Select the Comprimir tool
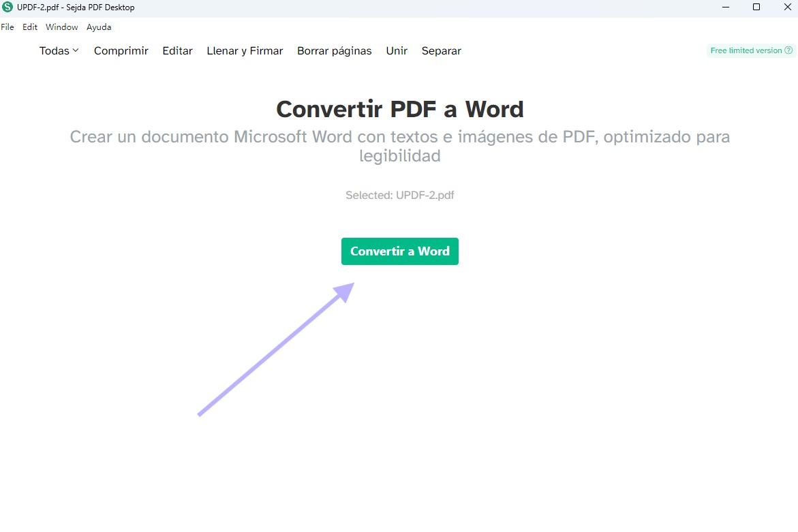This screenshot has width=798, height=532. click(121, 51)
